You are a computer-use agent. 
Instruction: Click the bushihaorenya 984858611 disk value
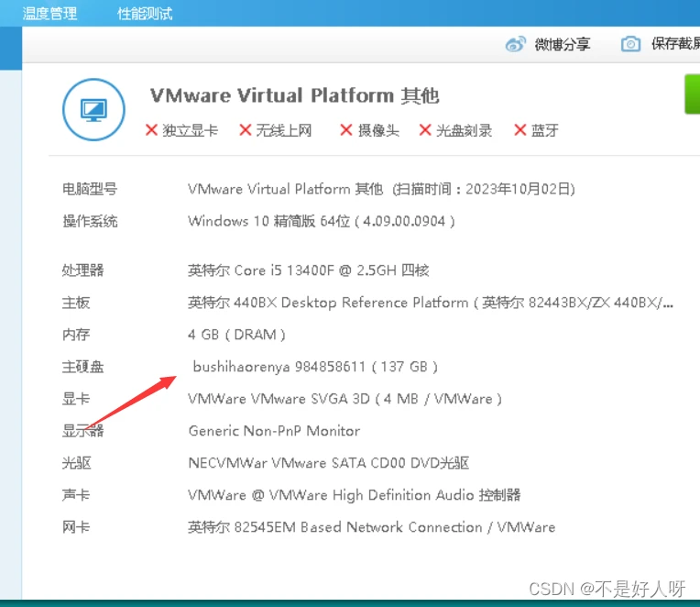coord(315,367)
